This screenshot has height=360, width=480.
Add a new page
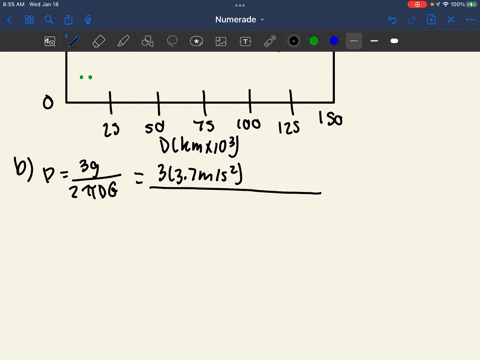431,20
